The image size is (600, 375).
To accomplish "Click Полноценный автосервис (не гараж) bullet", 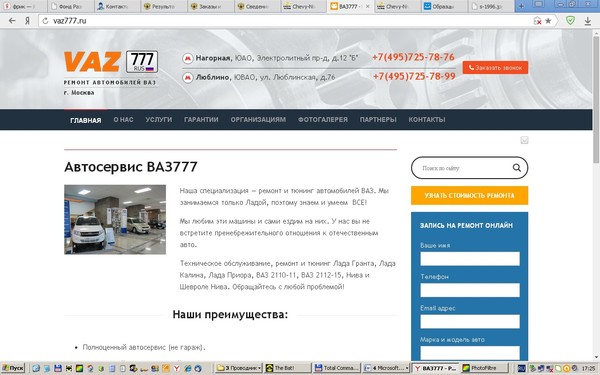I will pyautogui.click(x=144, y=347).
